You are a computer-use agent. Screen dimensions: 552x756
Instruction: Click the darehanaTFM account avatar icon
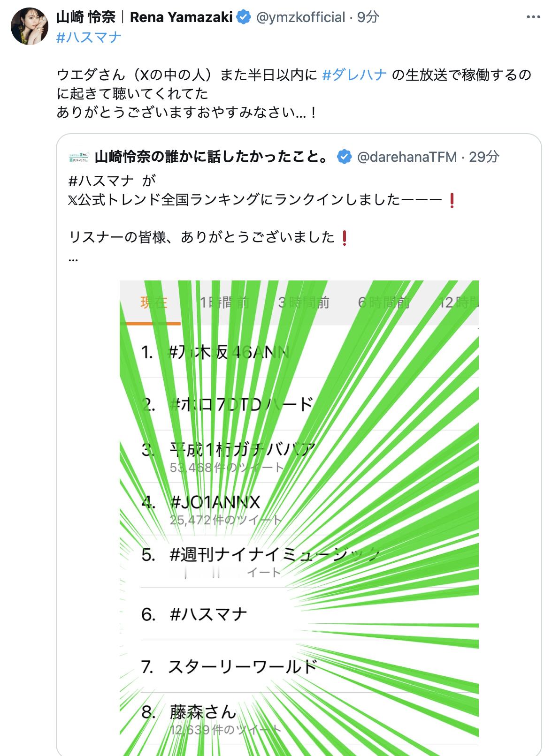pyautogui.click(x=79, y=157)
